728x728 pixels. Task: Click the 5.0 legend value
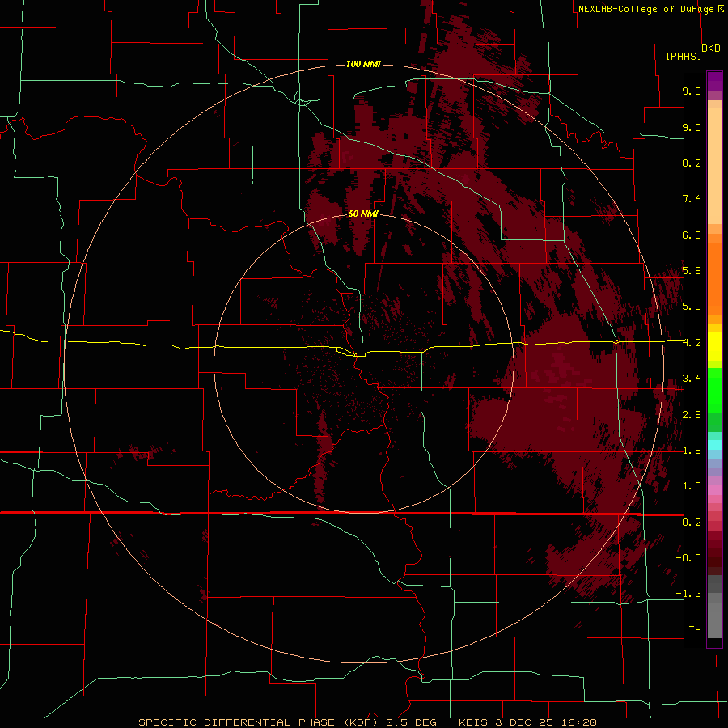(x=692, y=307)
